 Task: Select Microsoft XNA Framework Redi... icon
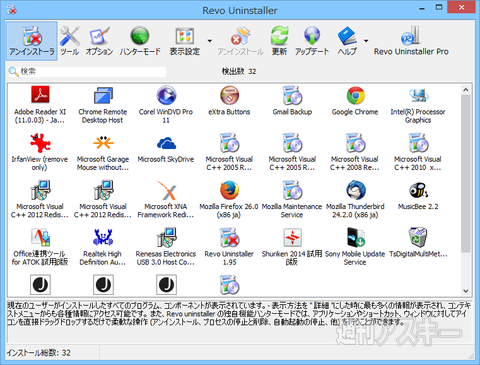[x=166, y=190]
